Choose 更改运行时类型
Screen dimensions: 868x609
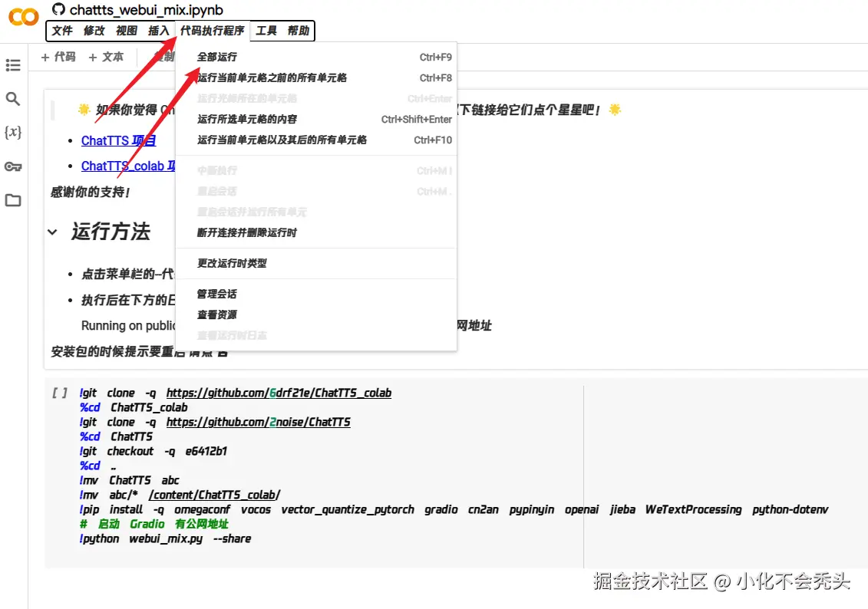pyautogui.click(x=316, y=263)
